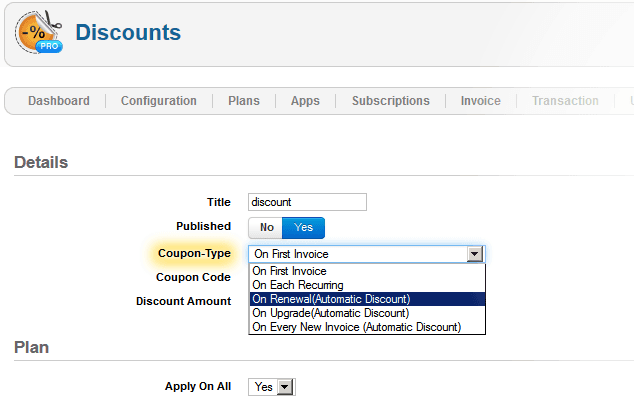The width and height of the screenshot is (634, 414).
Task: Open the Apply On All dropdown
Action: coord(272,387)
